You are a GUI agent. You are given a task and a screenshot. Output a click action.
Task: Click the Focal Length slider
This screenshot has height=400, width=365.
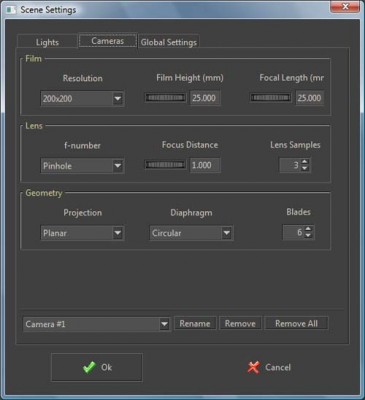pos(270,98)
